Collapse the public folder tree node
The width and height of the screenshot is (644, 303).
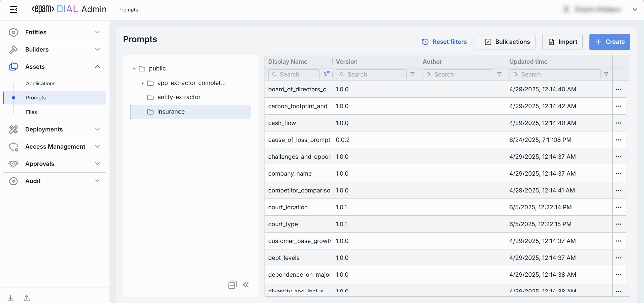pos(134,69)
